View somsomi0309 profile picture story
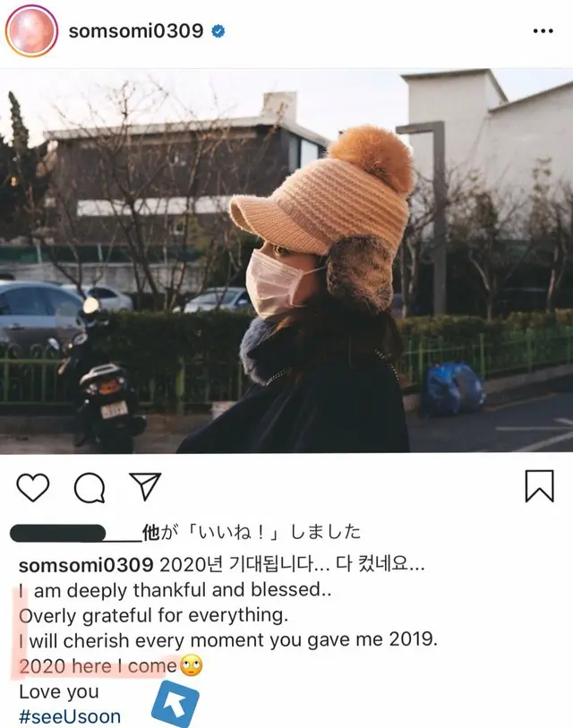The width and height of the screenshot is (573, 728). (x=31, y=31)
